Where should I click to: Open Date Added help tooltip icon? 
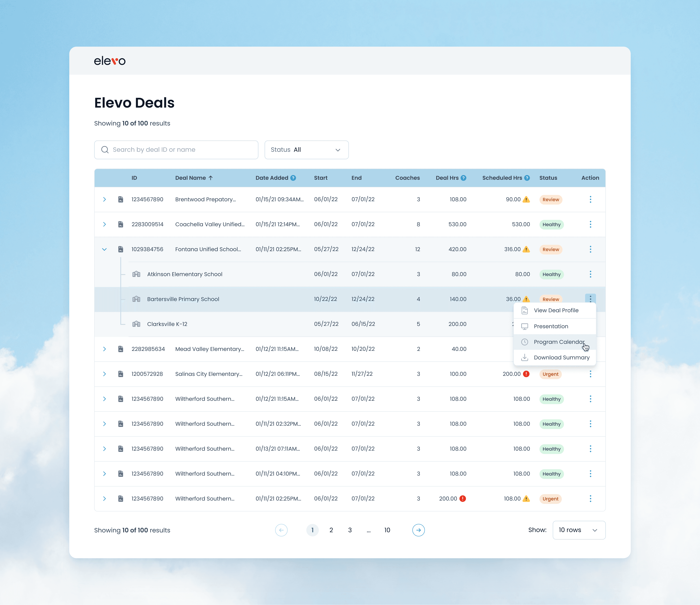[x=293, y=178]
